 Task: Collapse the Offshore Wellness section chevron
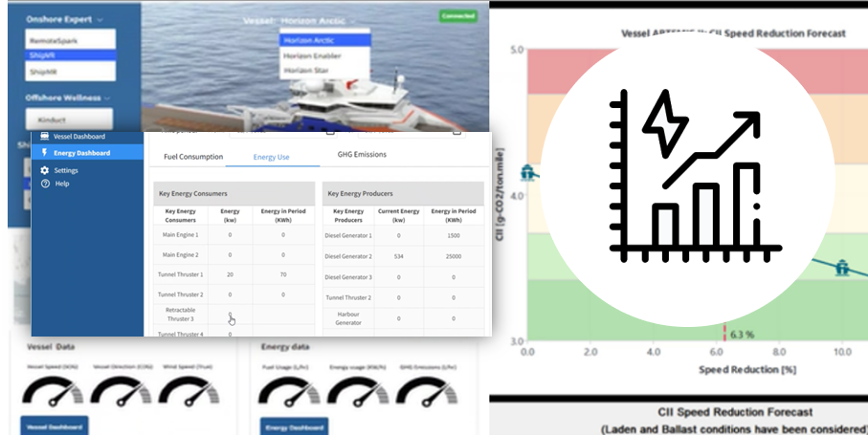[108, 98]
